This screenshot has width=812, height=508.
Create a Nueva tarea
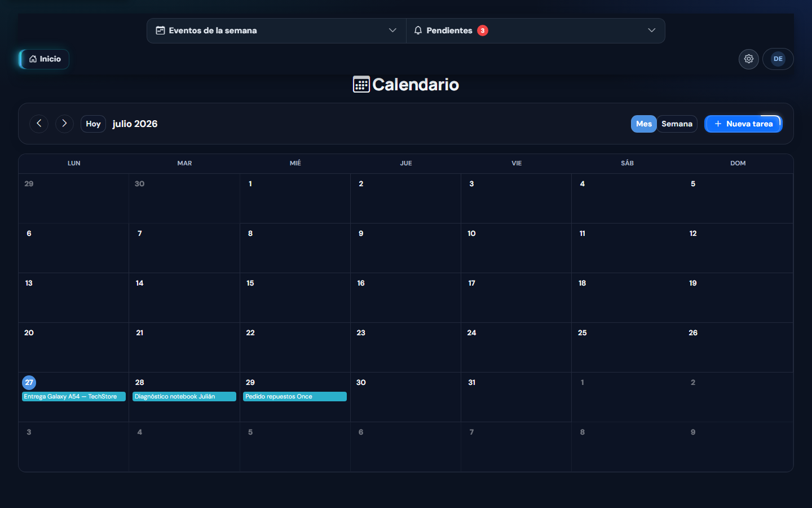coord(743,124)
